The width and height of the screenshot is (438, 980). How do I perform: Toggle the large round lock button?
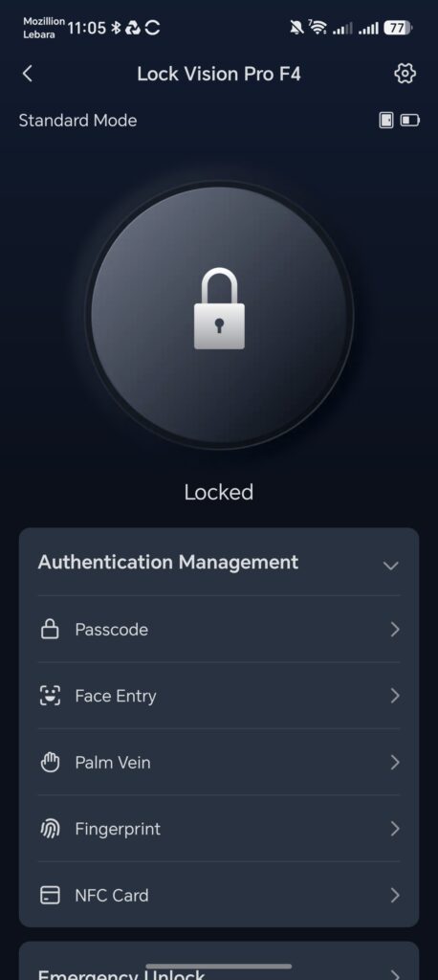[x=219, y=314]
